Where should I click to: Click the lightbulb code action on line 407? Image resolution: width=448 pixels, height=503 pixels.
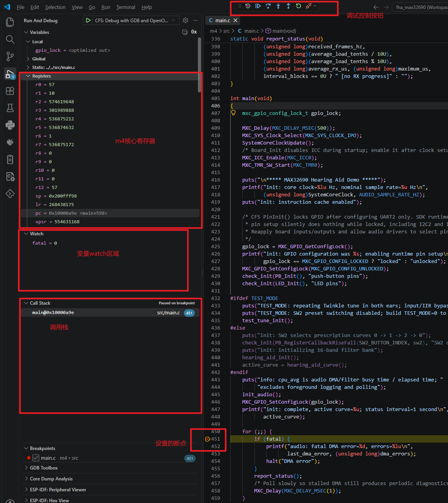click(x=233, y=113)
